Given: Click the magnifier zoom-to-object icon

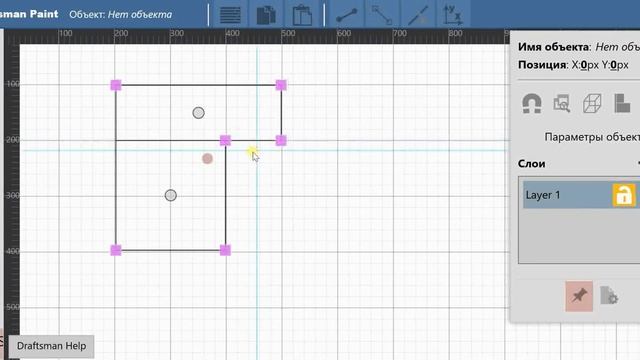Looking at the screenshot, I should [x=562, y=103].
